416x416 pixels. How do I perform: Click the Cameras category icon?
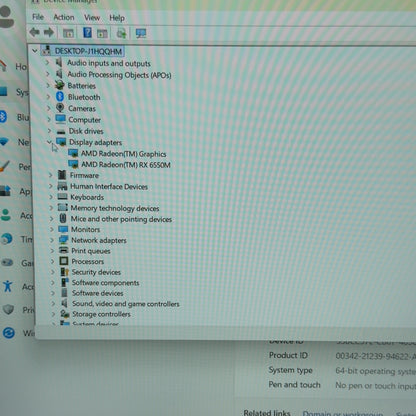tap(60, 108)
